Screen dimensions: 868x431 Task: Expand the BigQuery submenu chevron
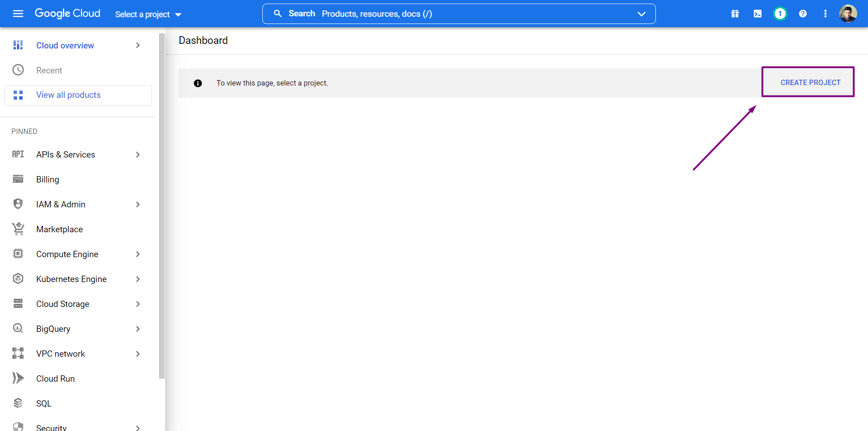(x=138, y=329)
